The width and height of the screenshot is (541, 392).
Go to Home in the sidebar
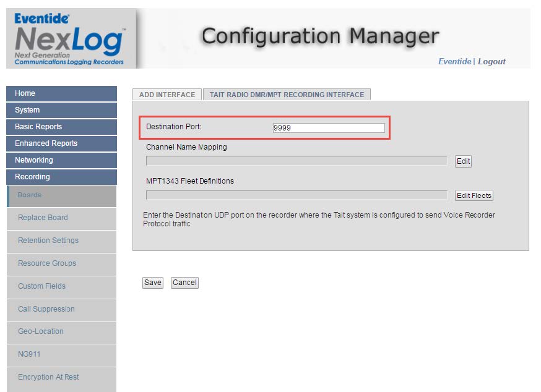click(x=61, y=93)
